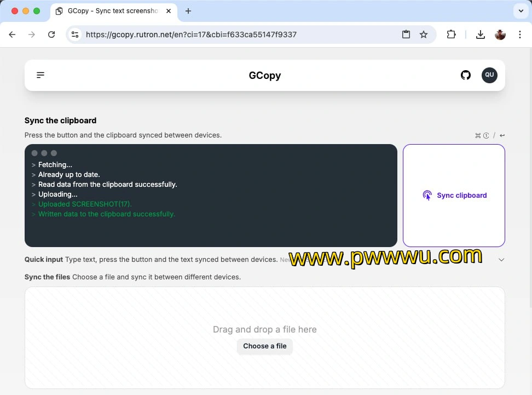Close the GCopy browser tab

168,11
